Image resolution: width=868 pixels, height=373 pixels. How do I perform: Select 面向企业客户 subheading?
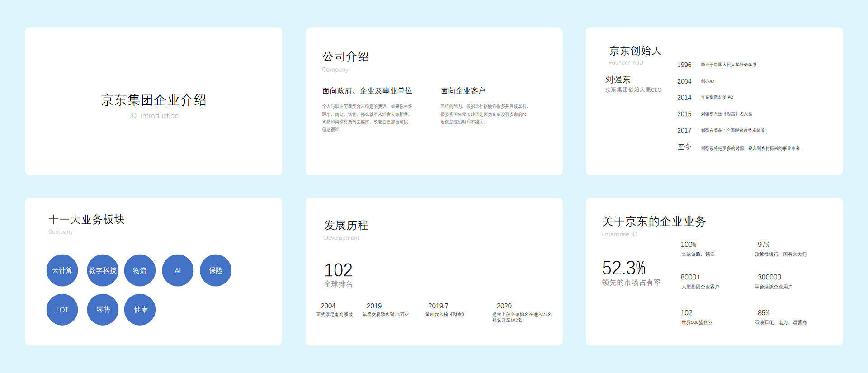[x=463, y=91]
